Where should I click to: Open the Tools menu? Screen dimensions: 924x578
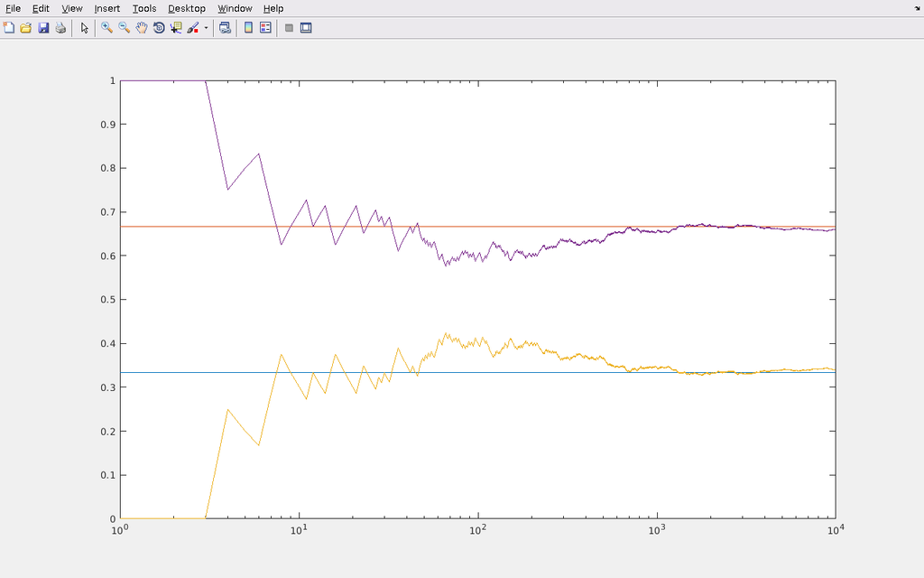coord(143,8)
